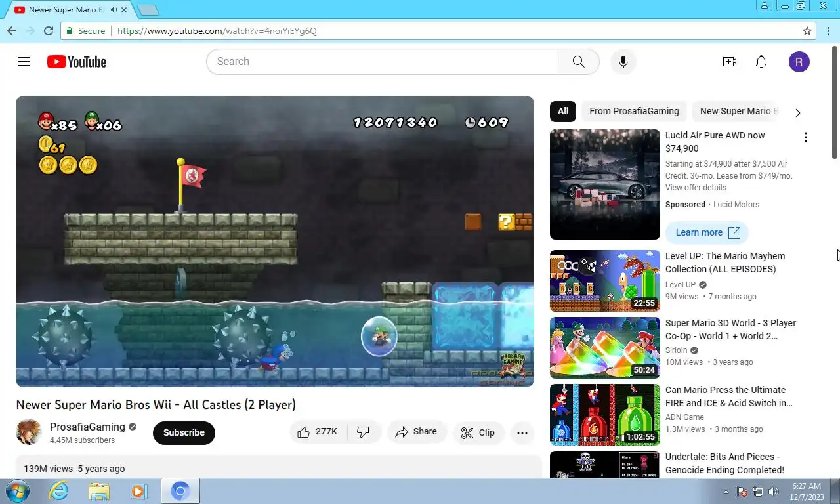Image resolution: width=840 pixels, height=504 pixels.
Task: Open ADN Game channel link
Action: point(684,417)
